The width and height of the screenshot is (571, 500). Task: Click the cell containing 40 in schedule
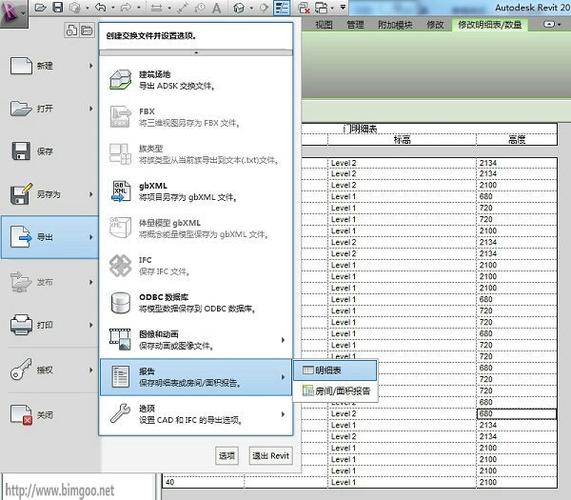(x=204, y=482)
